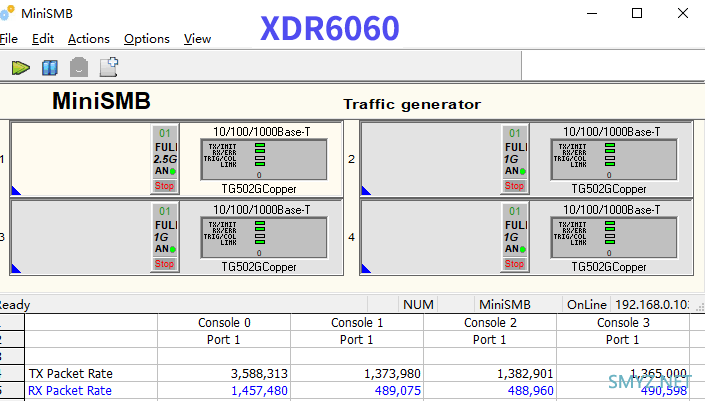705x401 pixels.
Task: Select TX value 3,588,313
Action: click(x=259, y=374)
